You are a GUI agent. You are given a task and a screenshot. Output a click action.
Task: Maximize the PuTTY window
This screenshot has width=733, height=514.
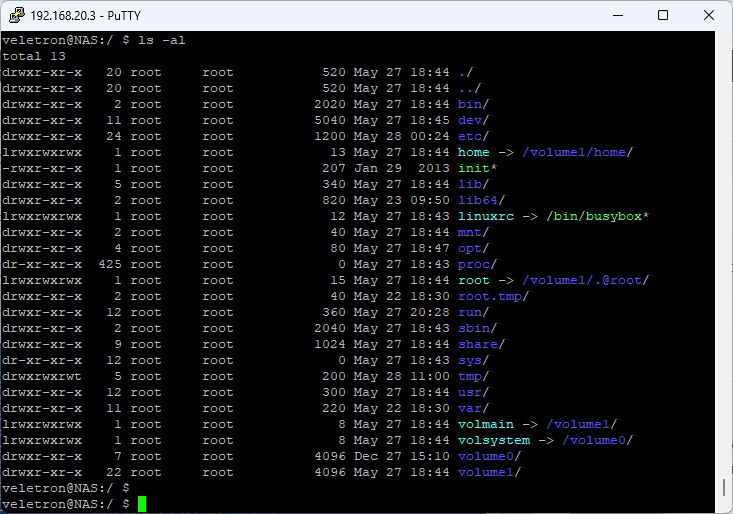[x=662, y=15]
